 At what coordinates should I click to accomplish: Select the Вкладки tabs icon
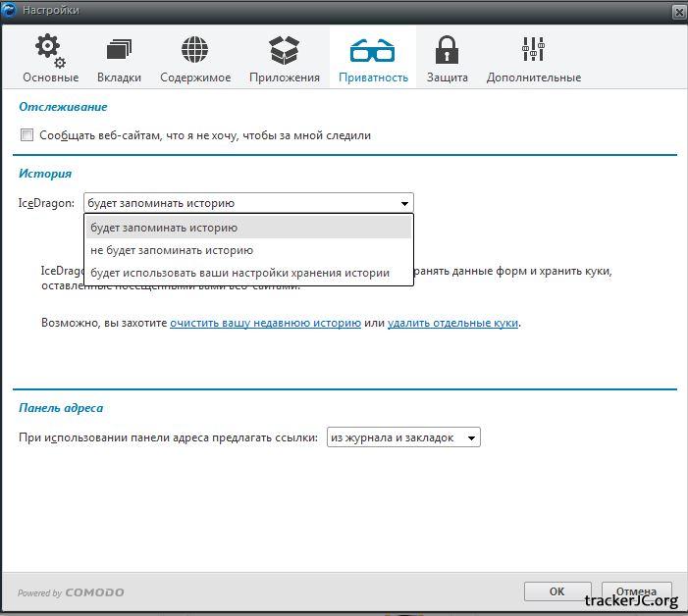(119, 50)
